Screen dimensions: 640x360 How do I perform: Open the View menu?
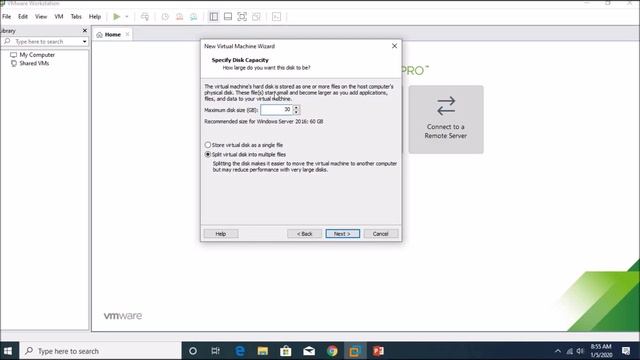[x=41, y=17]
